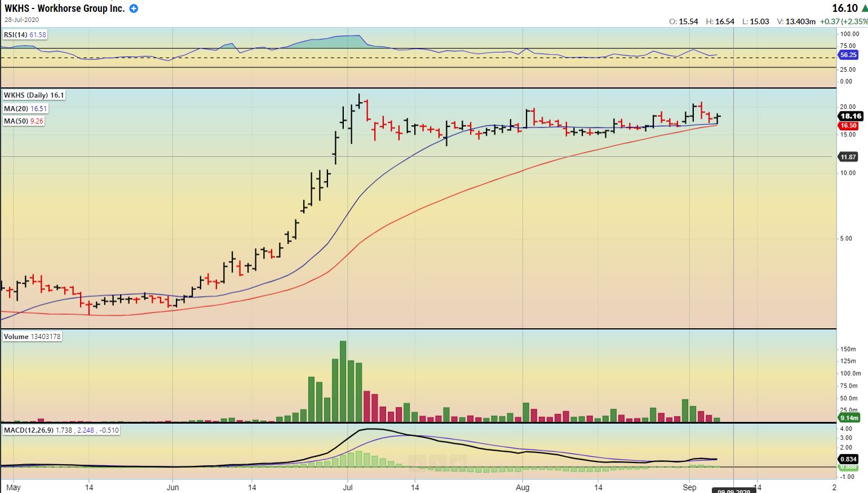Click the +0.37 (+2.35%) change figure
The image size is (868, 493).
(x=843, y=21)
